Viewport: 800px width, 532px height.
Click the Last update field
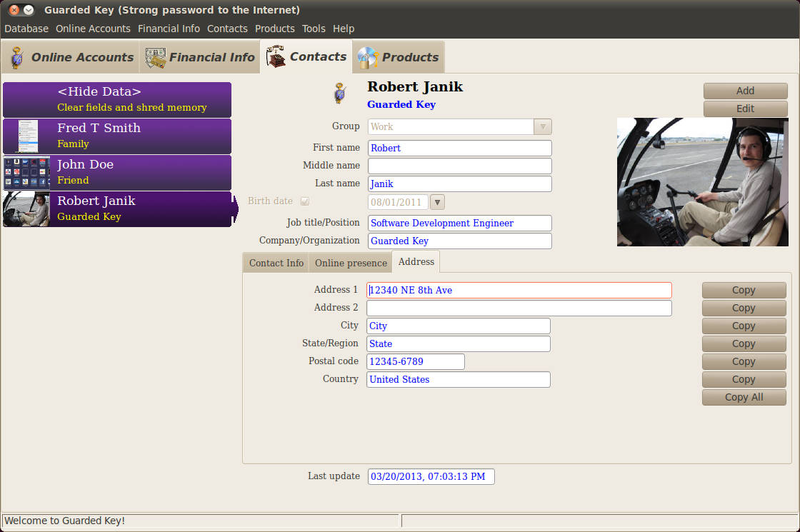point(431,476)
